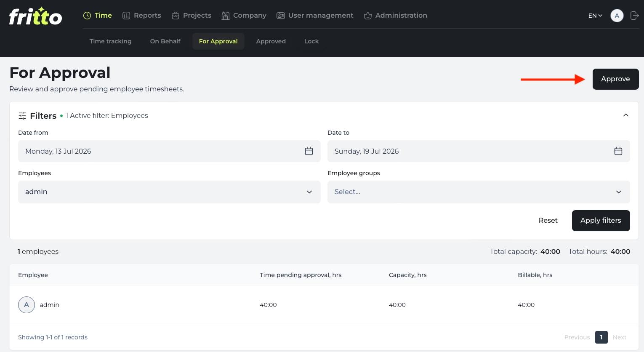Click the Company building icon
The image size is (644, 352).
tap(226, 16)
